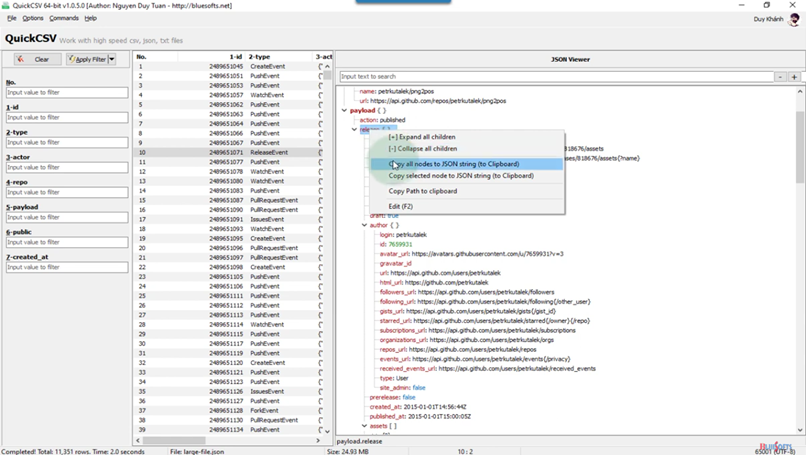Click the name petrkutalek/png2pos entry
Image resolution: width=806 pixels, height=455 pixels.
click(396, 92)
